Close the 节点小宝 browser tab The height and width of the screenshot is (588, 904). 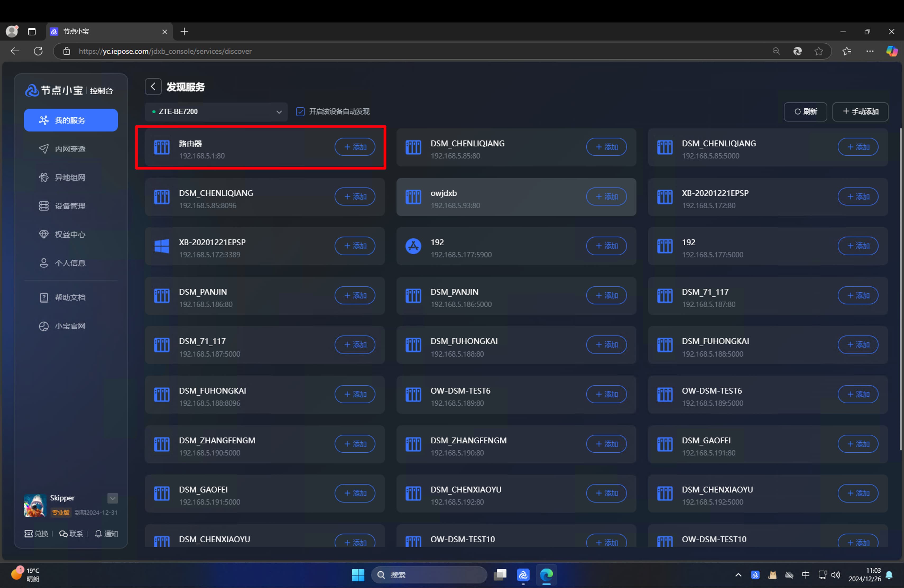point(164,32)
